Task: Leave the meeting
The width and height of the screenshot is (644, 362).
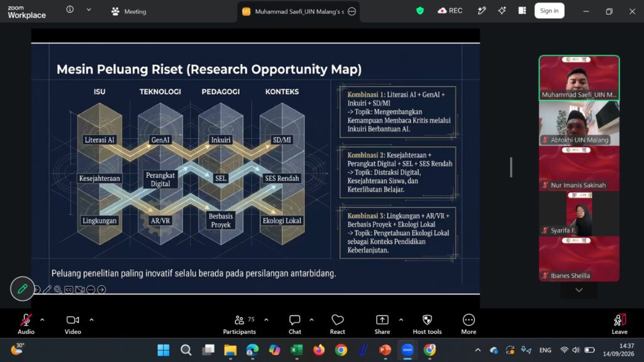Action: [x=619, y=324]
